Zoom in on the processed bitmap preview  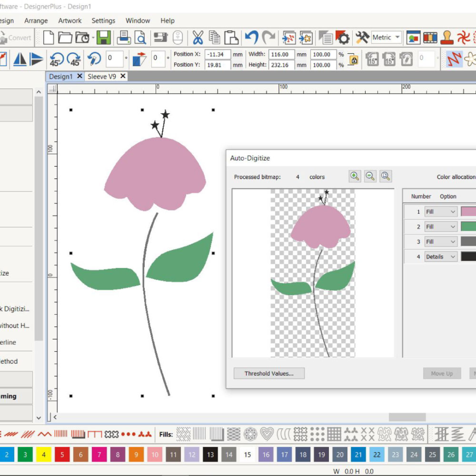pyautogui.click(x=355, y=176)
